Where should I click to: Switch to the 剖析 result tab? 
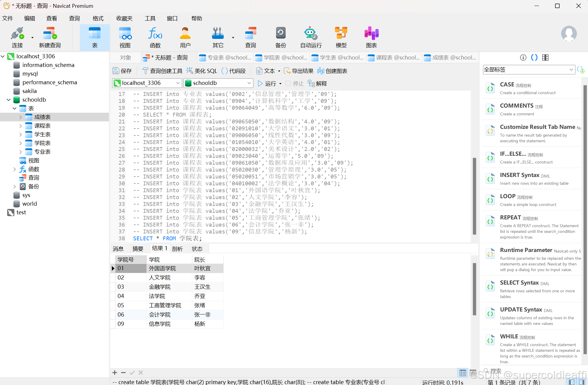click(x=177, y=249)
